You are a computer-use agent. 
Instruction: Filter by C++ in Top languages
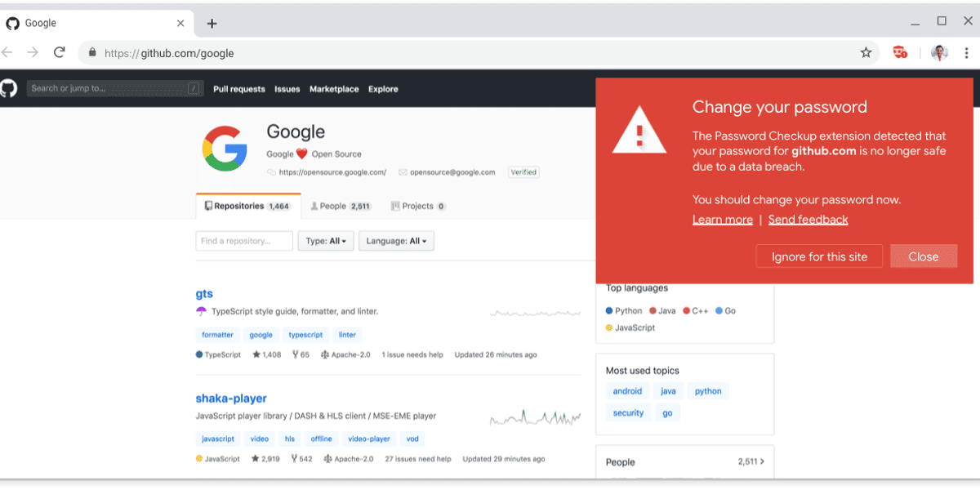696,311
